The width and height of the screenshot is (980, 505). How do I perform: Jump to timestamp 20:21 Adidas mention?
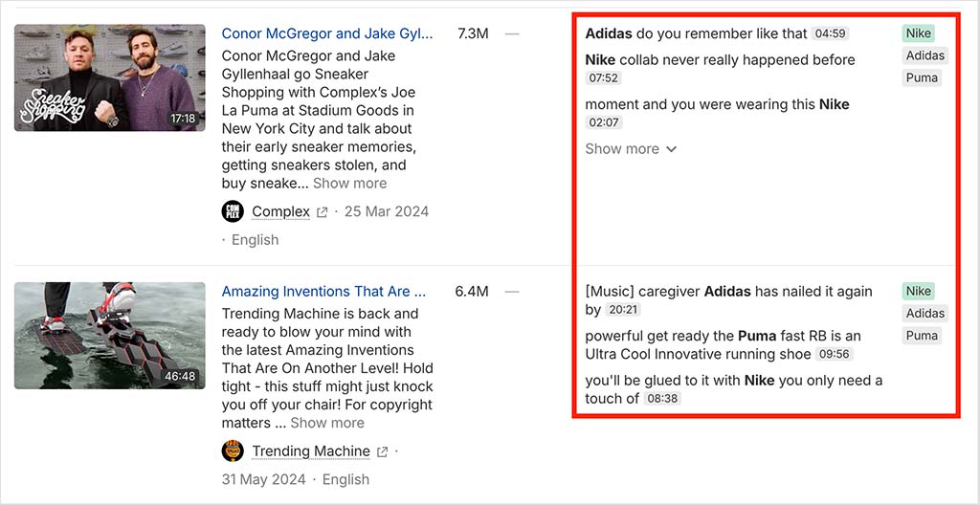(622, 310)
